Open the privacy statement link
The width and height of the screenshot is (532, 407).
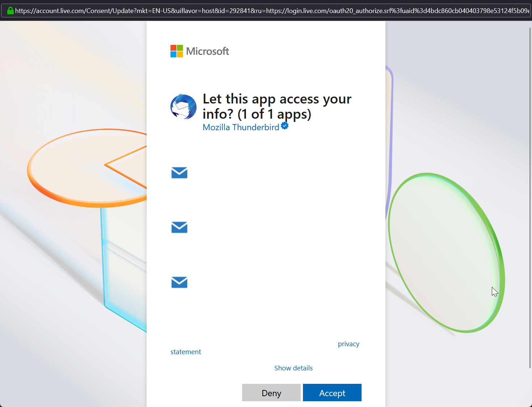point(349,344)
